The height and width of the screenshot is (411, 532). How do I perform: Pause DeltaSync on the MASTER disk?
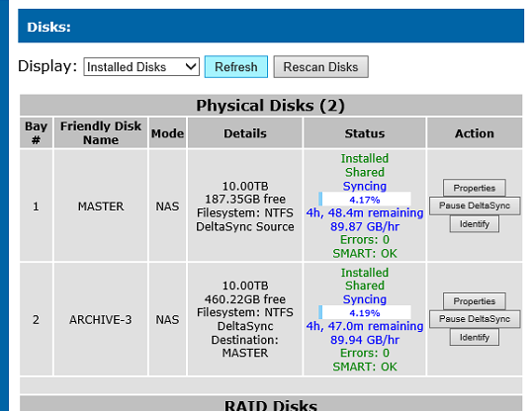(x=475, y=205)
